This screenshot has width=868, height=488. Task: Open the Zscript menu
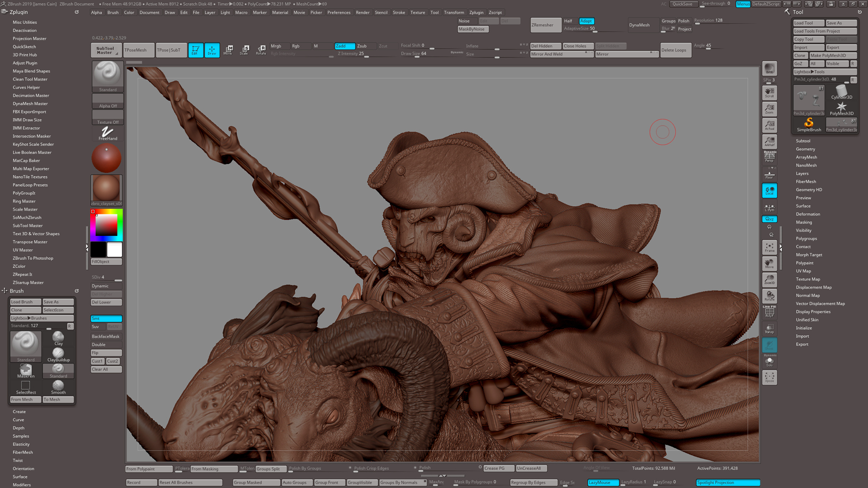[495, 12]
